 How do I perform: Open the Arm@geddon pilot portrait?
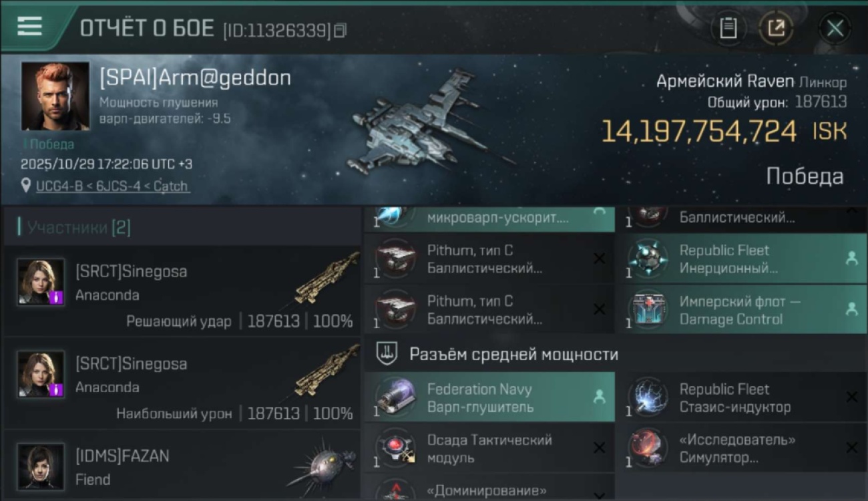click(55, 96)
